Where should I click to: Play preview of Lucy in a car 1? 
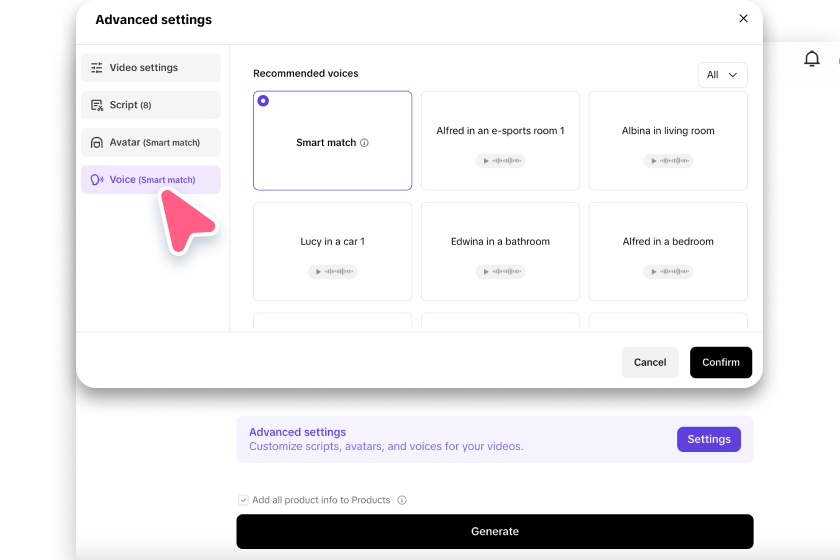click(333, 272)
